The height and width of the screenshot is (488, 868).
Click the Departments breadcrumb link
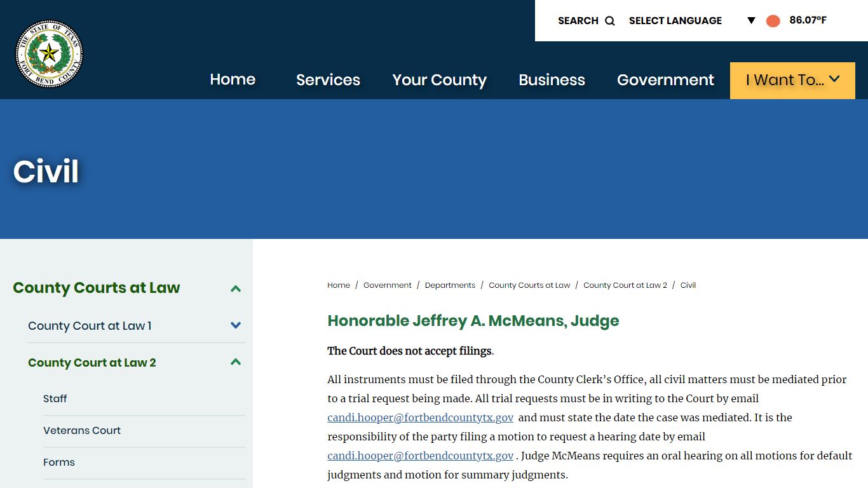point(450,285)
